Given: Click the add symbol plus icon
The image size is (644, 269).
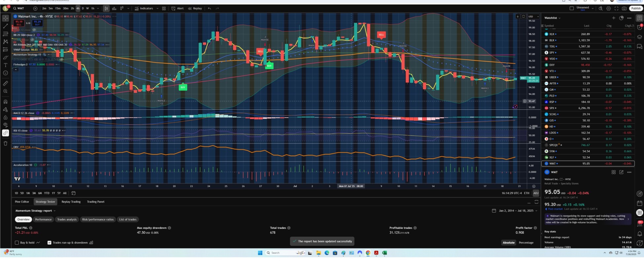Looking at the screenshot, I should 35,9.
